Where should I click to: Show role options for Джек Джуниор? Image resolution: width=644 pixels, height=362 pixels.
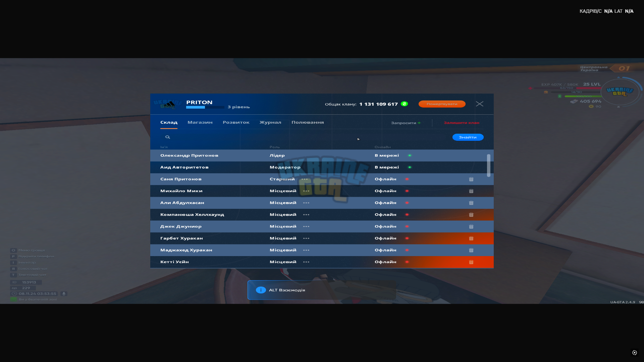click(x=306, y=227)
